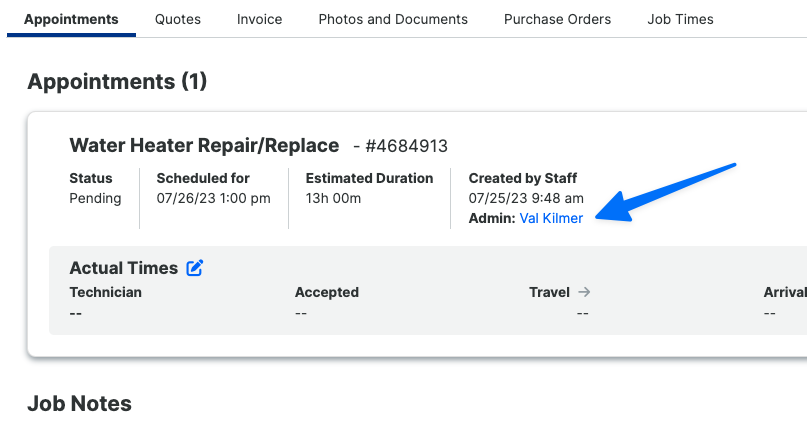807x428 pixels.
Task: Go to Photos and Documents tab
Action: 393,19
